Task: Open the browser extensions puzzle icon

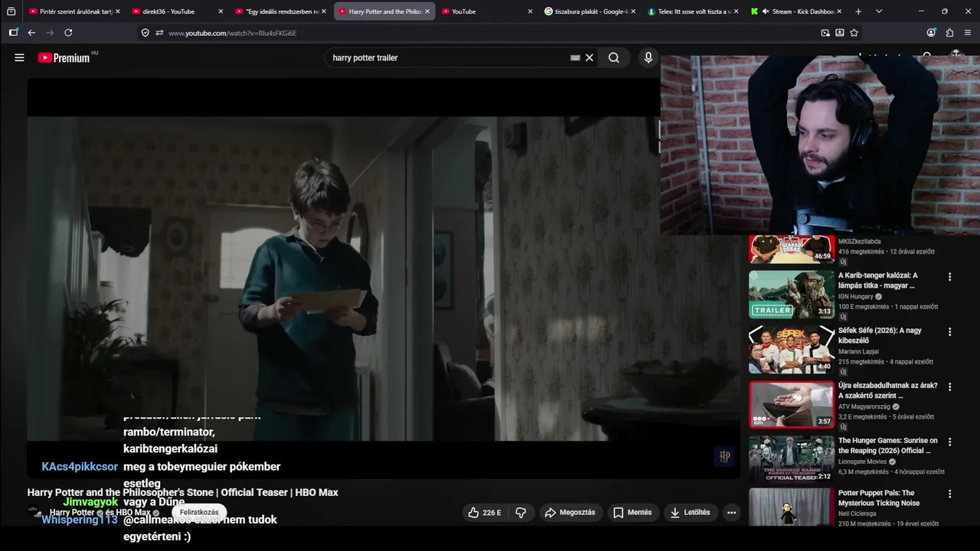Action: coord(949,33)
